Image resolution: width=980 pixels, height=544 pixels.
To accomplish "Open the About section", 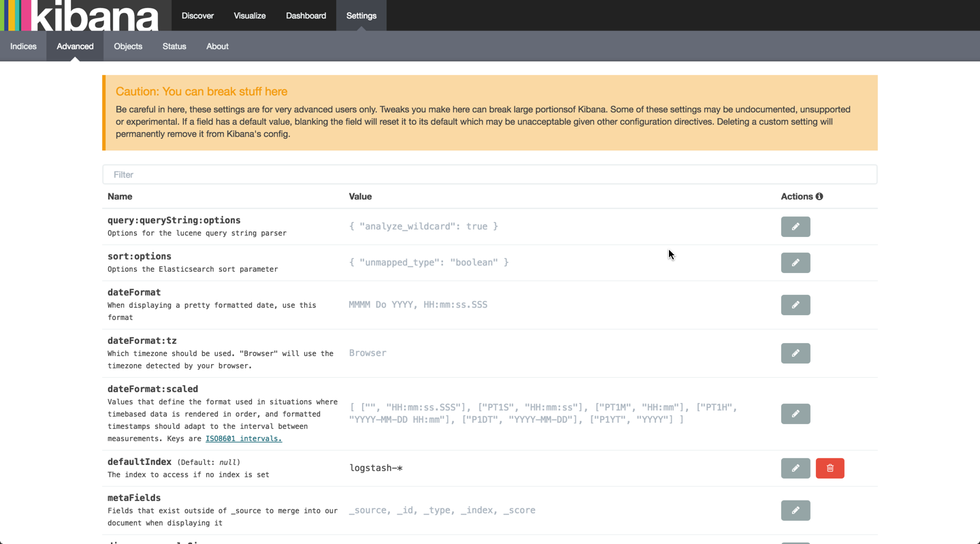I will click(217, 46).
